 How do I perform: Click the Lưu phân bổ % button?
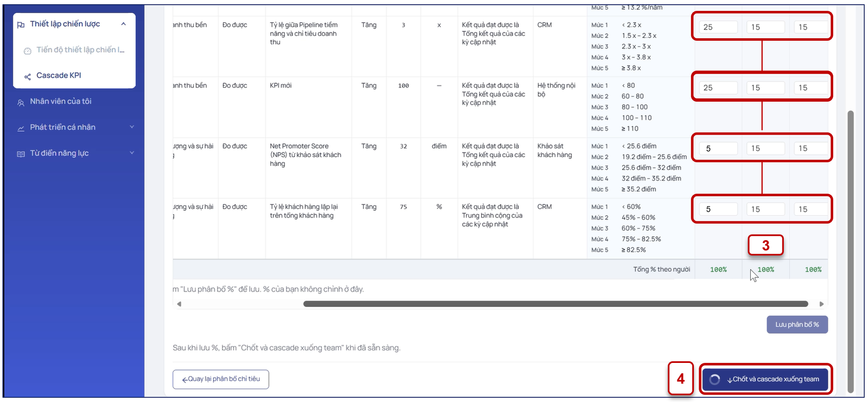[797, 325]
